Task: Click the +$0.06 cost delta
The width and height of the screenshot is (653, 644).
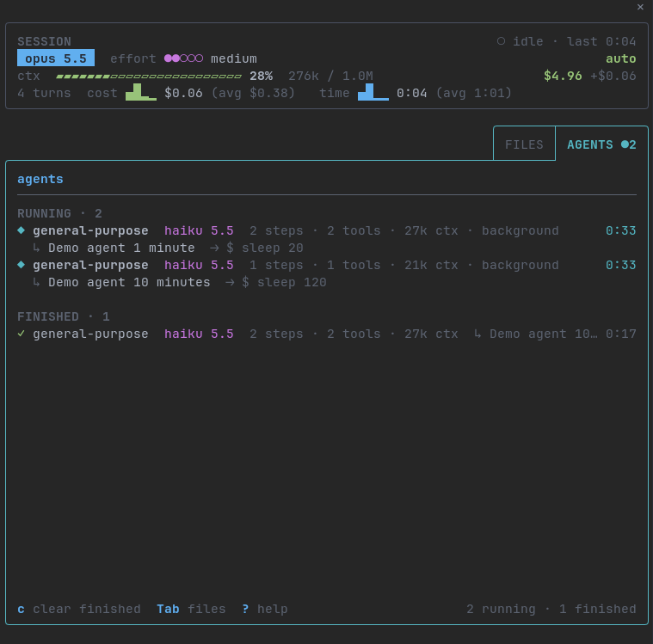Action: pos(613,76)
